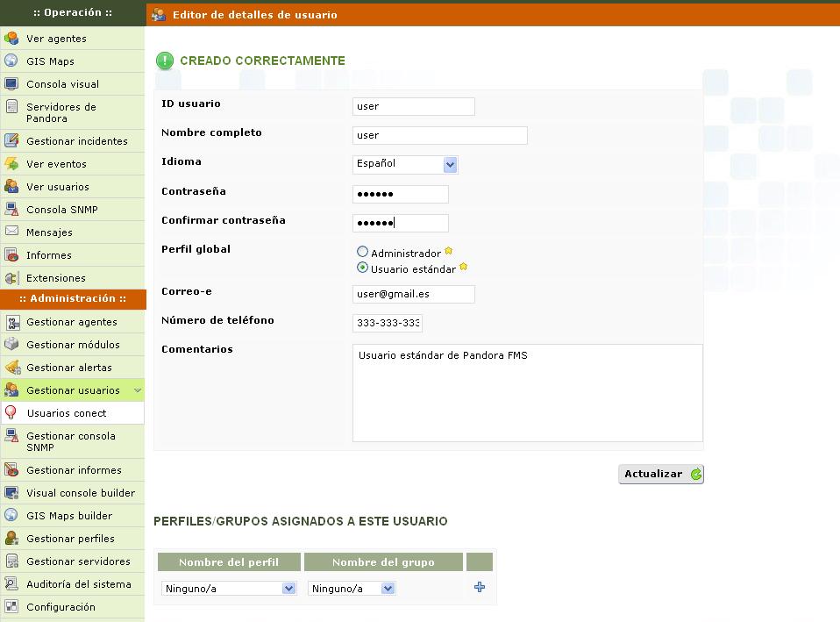Click the GIS Maps globe icon
Screen dimensions: 840x622
(11, 61)
